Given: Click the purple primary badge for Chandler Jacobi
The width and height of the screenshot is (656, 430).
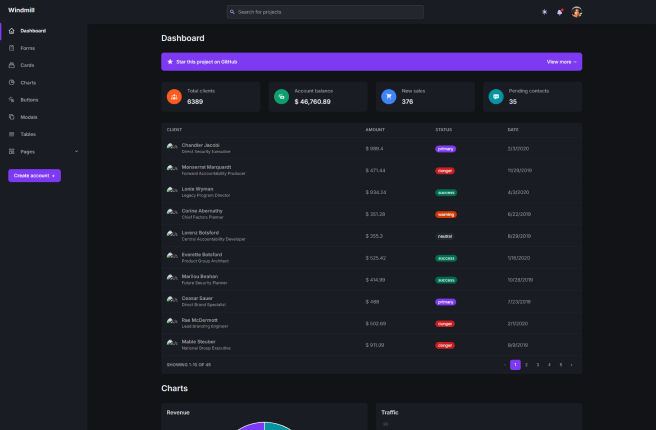Looking at the screenshot, I should [445, 148].
